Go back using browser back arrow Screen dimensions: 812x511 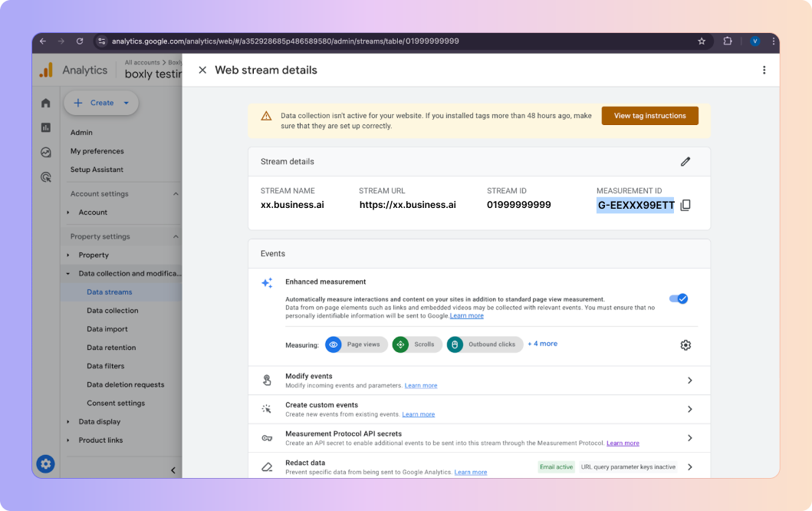pos(43,41)
